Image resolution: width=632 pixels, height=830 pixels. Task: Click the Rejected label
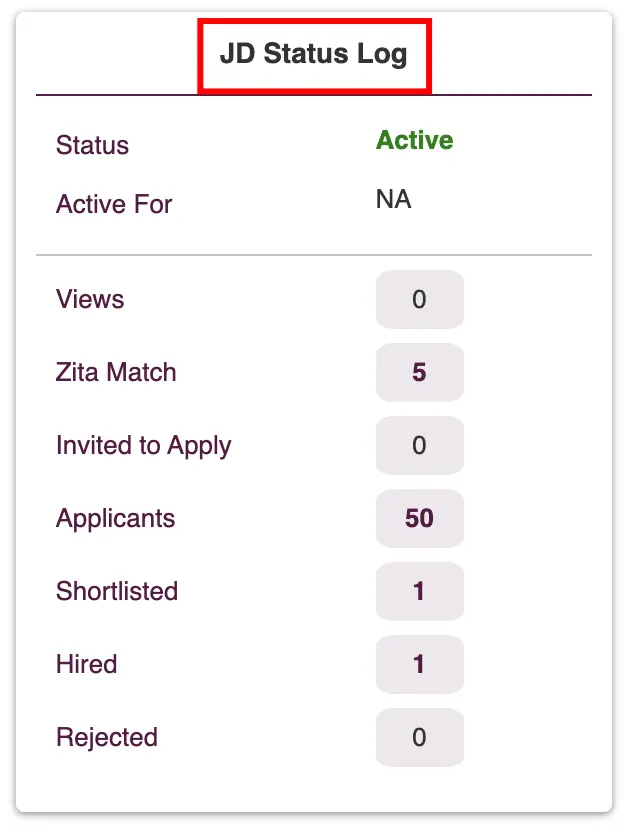107,737
